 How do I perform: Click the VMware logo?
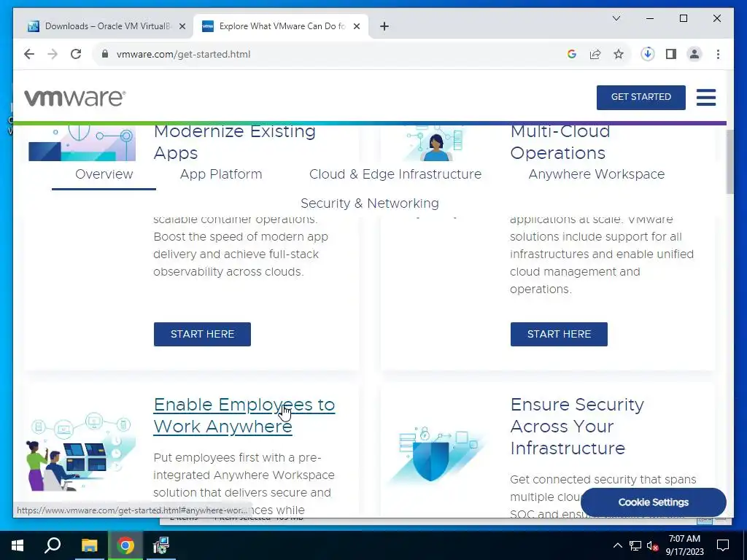75,98
